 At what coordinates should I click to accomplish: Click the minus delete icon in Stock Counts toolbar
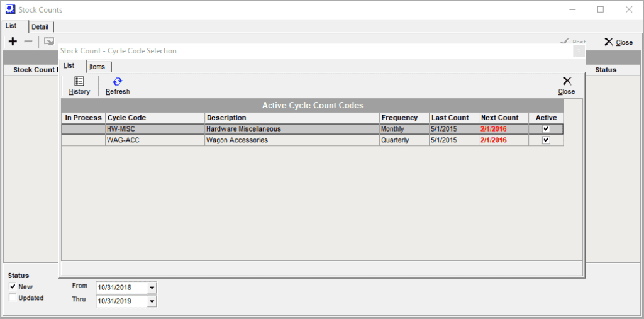pos(28,42)
